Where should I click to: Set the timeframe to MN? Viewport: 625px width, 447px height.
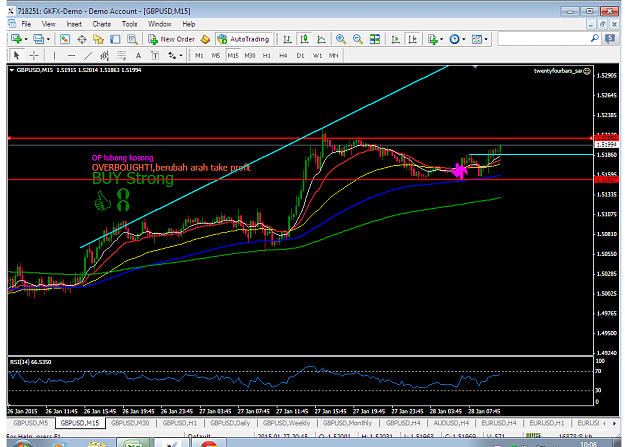click(334, 56)
